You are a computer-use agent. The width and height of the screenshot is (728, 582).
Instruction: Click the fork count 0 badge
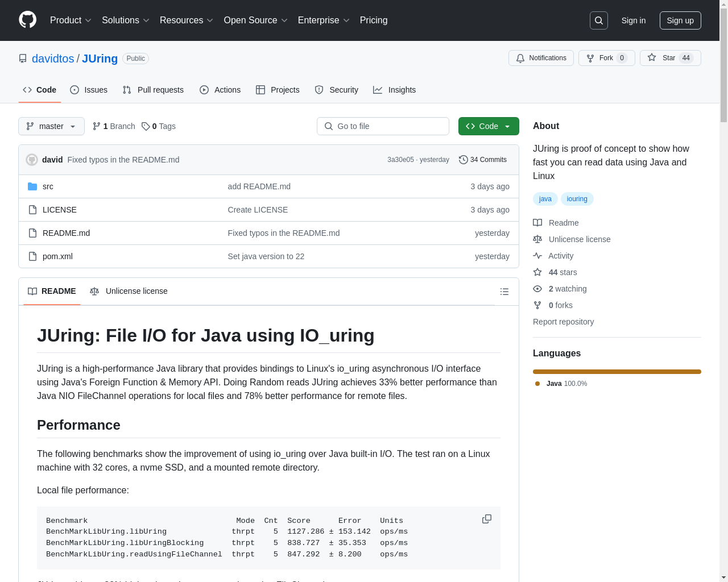pos(622,58)
